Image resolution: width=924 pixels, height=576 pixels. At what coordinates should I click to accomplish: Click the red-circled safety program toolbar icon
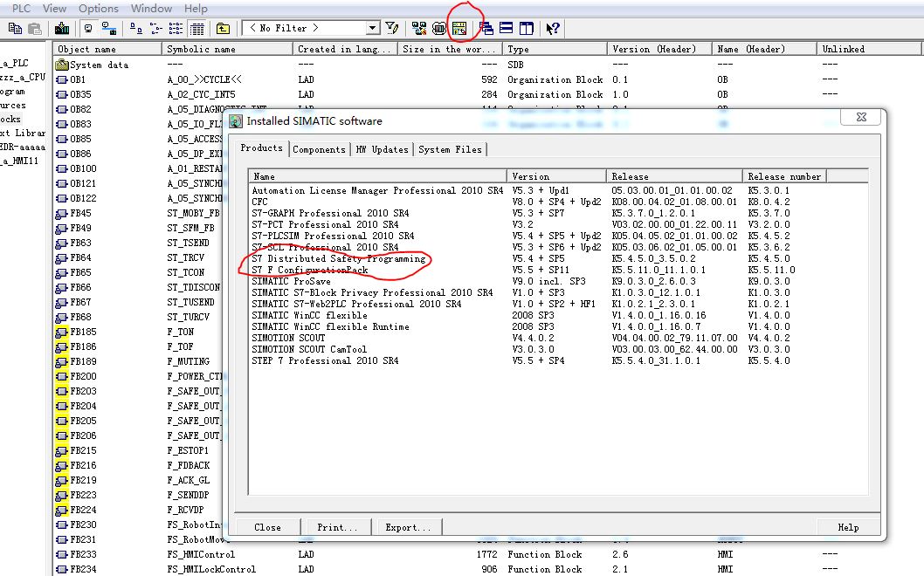459,28
